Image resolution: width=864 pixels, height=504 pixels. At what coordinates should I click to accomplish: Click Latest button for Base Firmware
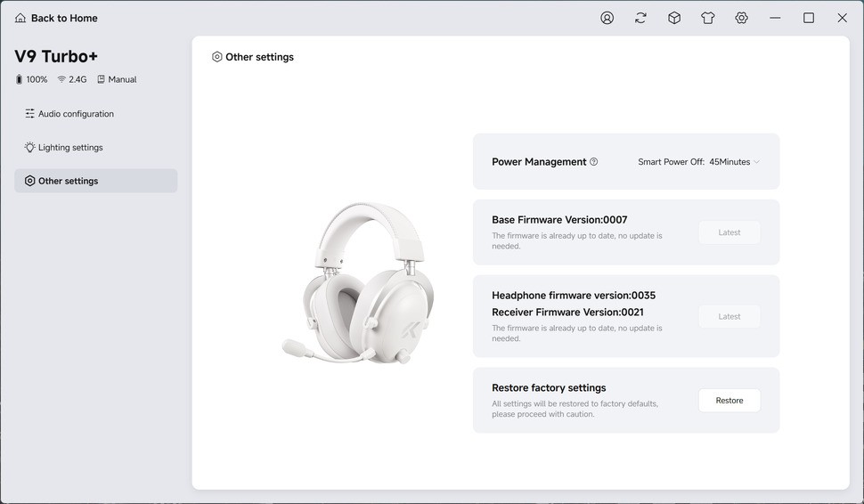729,232
